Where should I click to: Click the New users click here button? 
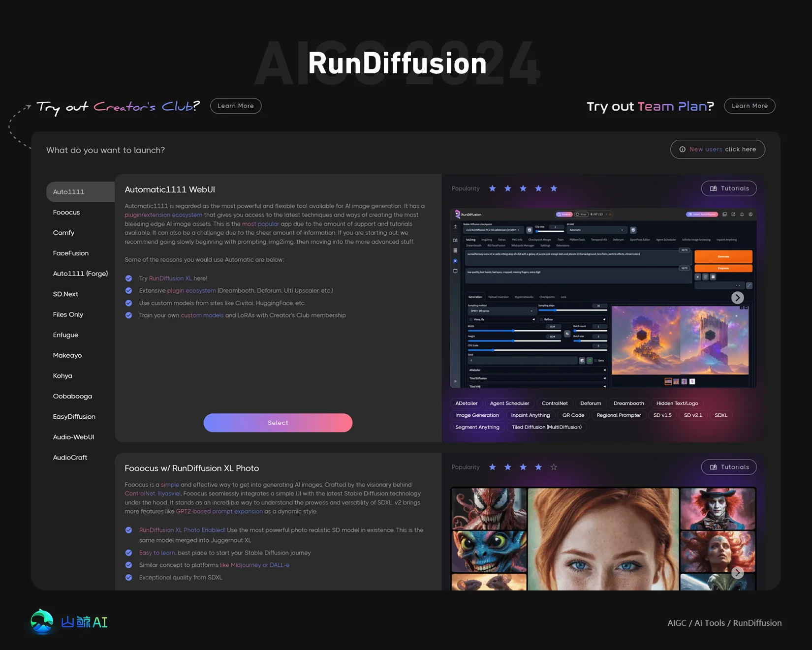click(718, 149)
